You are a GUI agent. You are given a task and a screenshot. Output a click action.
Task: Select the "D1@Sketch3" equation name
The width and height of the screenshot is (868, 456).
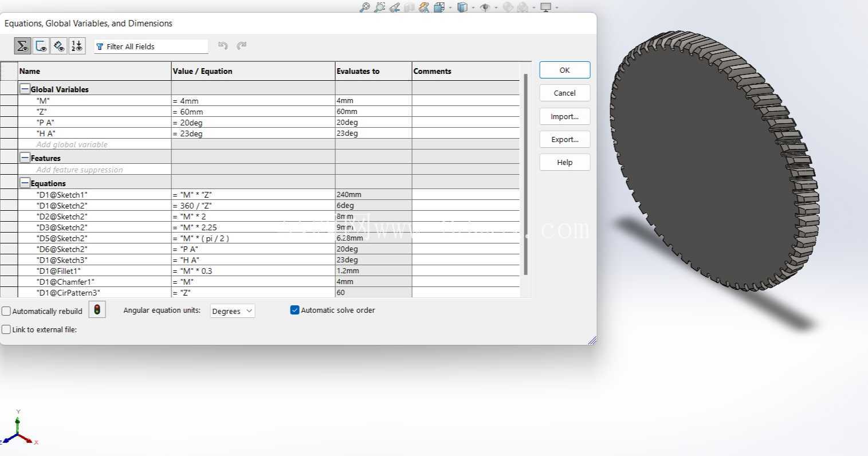(62, 260)
